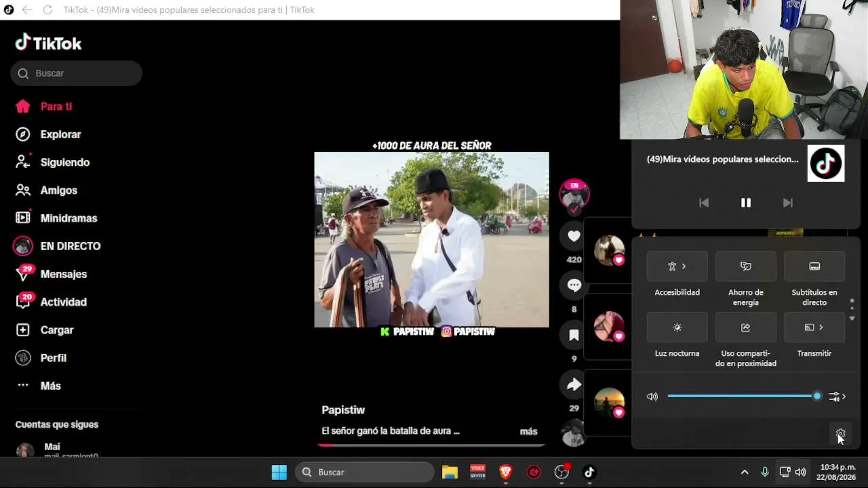Go back with the browser back arrow

27,10
